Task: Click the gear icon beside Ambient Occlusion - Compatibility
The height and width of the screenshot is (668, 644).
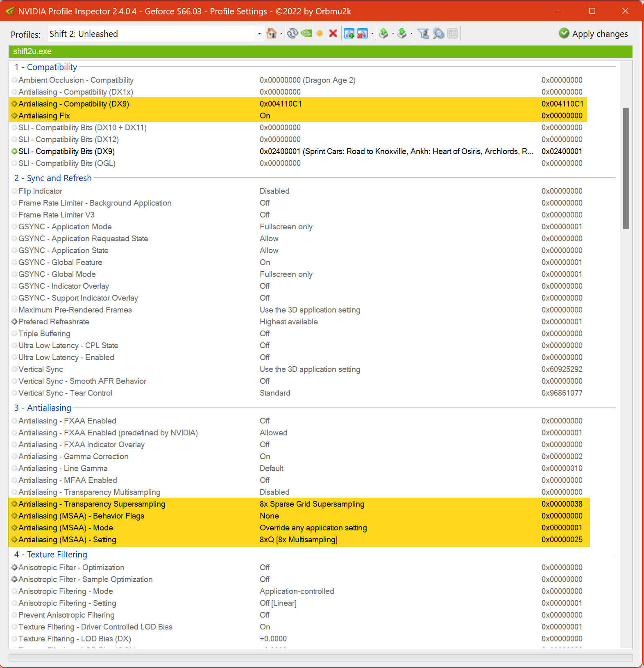Action: pos(14,80)
